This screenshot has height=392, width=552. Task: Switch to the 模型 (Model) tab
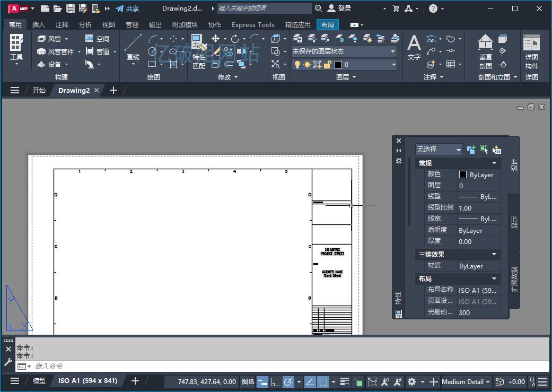(x=39, y=381)
